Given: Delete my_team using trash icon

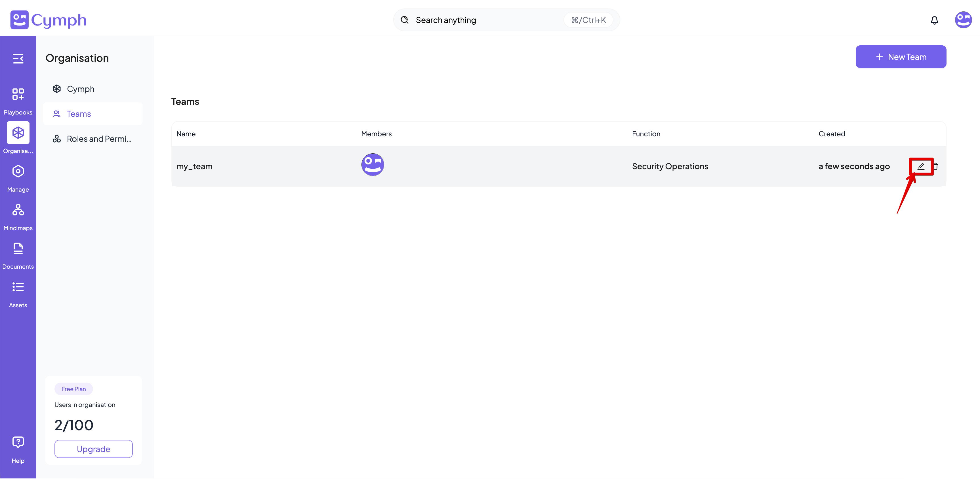Looking at the screenshot, I should click(x=935, y=166).
